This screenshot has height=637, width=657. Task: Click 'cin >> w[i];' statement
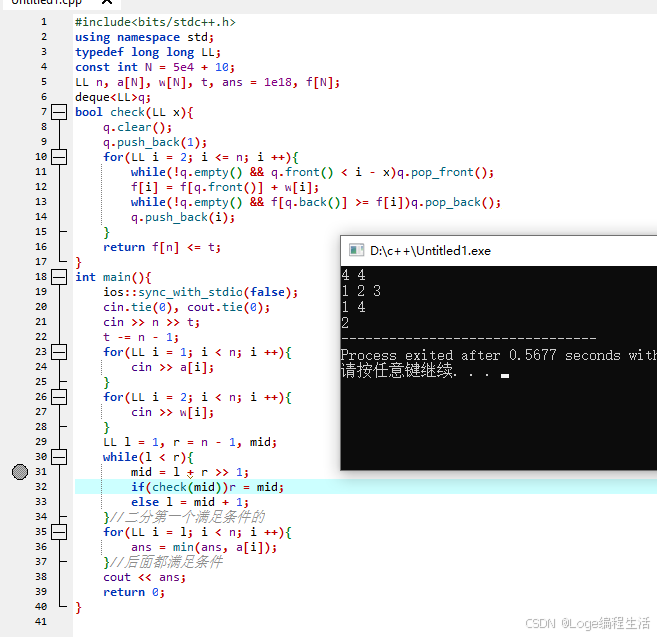[173, 412]
